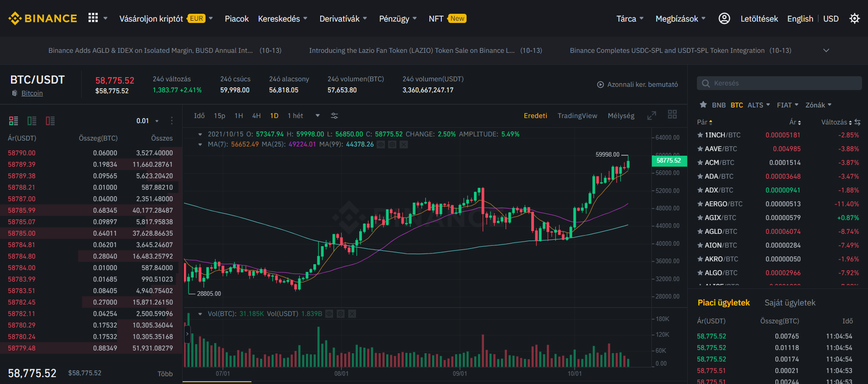Switch change column with the swap arrows icon
Viewport: 868px width, 384px height.
(857, 122)
